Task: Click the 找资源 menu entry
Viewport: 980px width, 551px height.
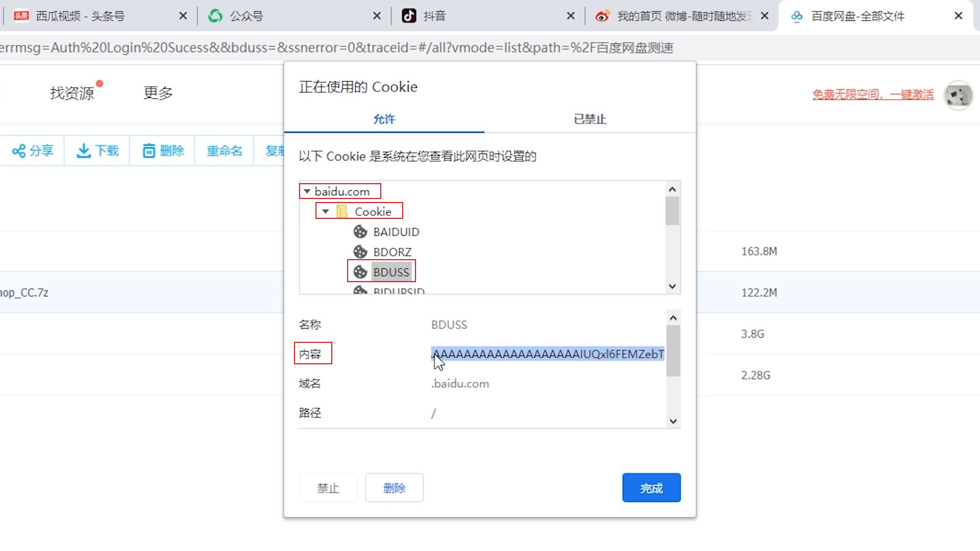Action: click(x=71, y=92)
